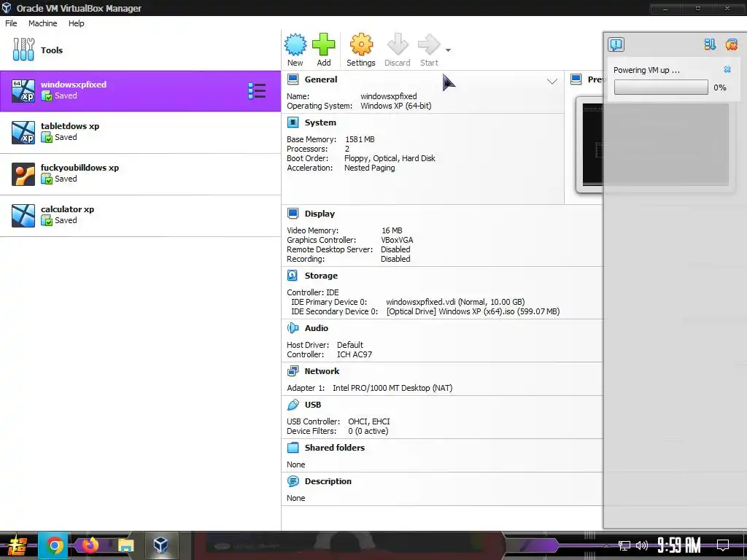Screen dimensions: 747x560
Task: Select the windowsxpfixed virtual machine
Action: pyautogui.click(x=141, y=90)
